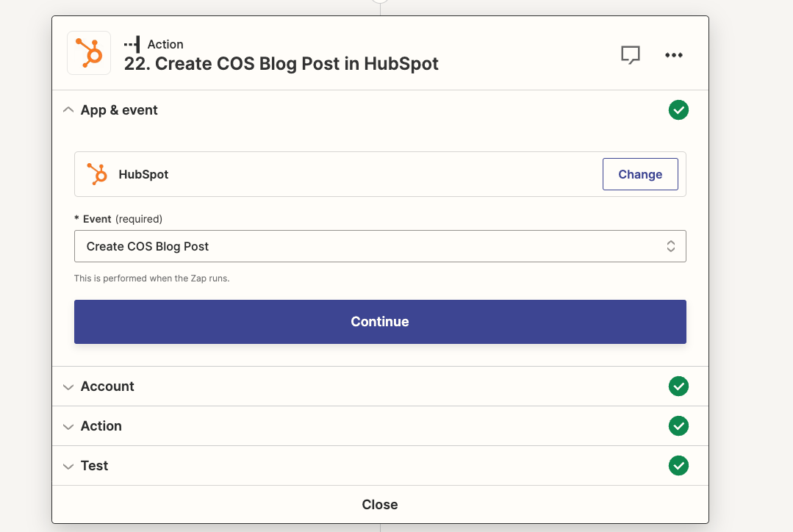Click the Change app button
793x532 pixels.
pyautogui.click(x=640, y=174)
